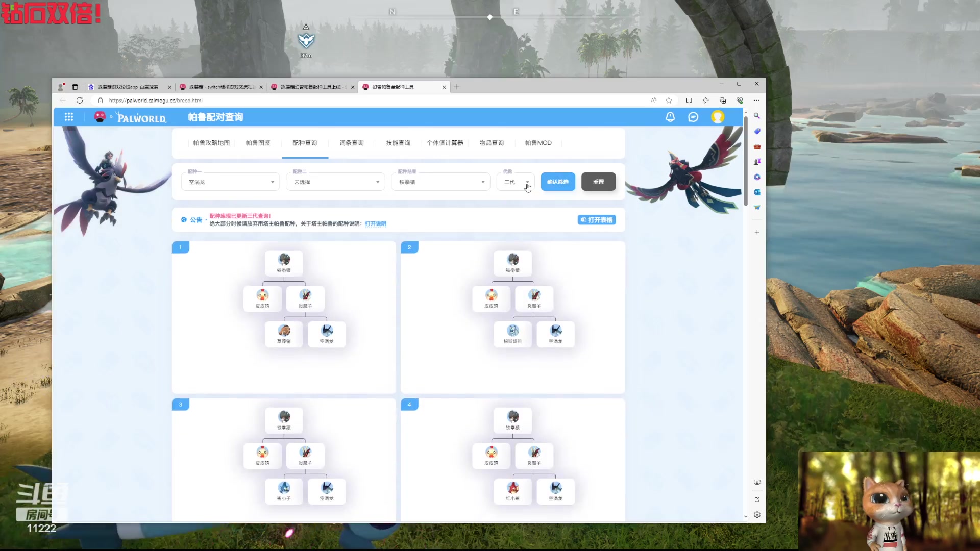
Task: Open the browser favorites list
Action: pyautogui.click(x=706, y=101)
